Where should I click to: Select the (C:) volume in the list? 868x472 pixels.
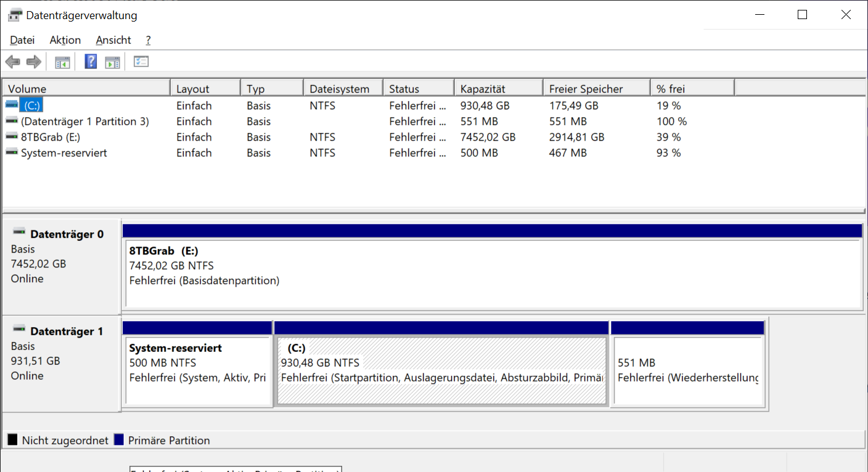click(31, 105)
